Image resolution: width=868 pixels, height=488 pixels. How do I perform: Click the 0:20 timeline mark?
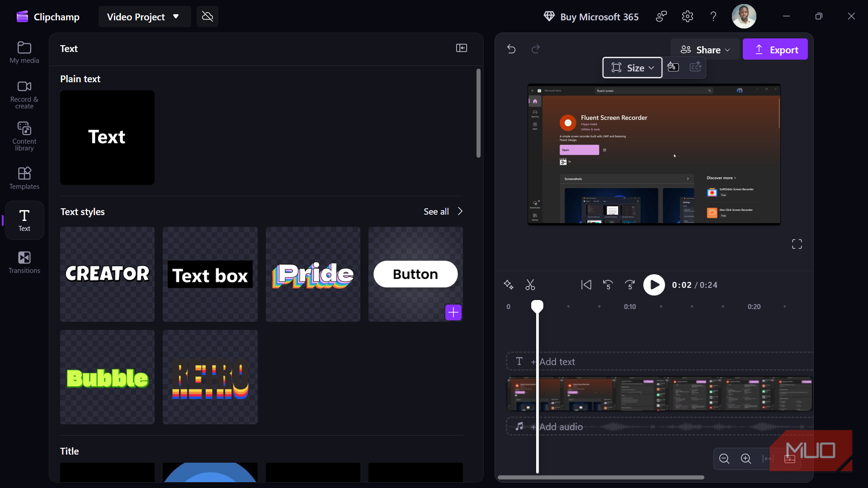pyautogui.click(x=754, y=306)
